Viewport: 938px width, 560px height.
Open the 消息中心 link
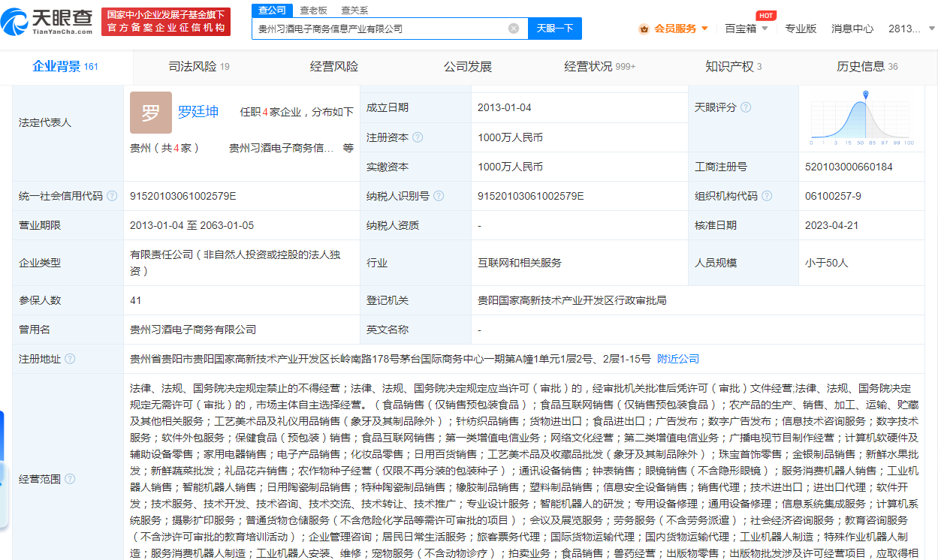pos(852,29)
